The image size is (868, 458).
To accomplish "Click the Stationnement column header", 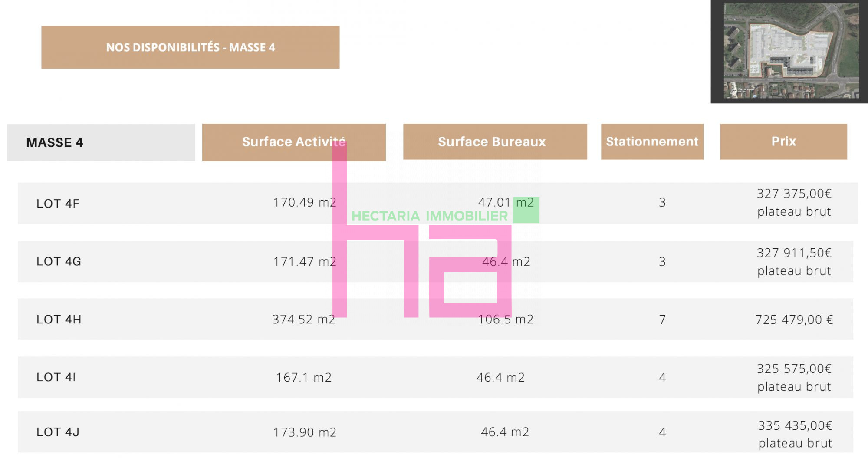I will (652, 142).
